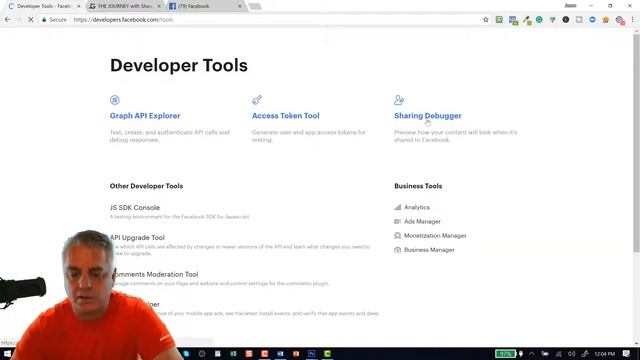
Task: Open the Photoshop taskbar icon
Action: click(x=311, y=354)
